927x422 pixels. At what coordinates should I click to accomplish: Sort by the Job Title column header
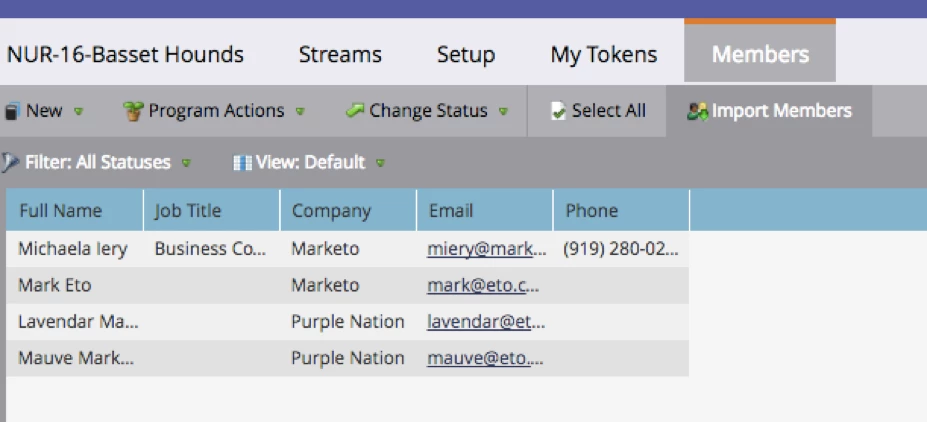click(212, 210)
